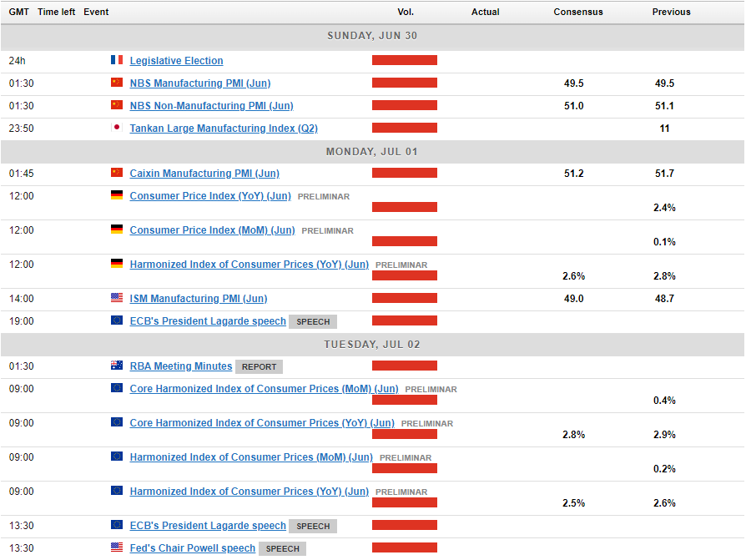746x560 pixels.
Task: Click the US flag beside Fed's Chair Powell speech
Action: coord(117,547)
